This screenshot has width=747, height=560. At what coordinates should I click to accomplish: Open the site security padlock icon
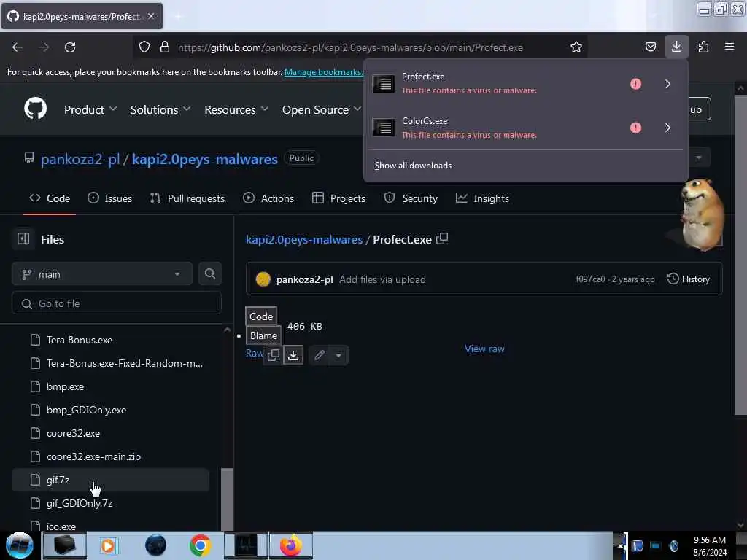[165, 47]
